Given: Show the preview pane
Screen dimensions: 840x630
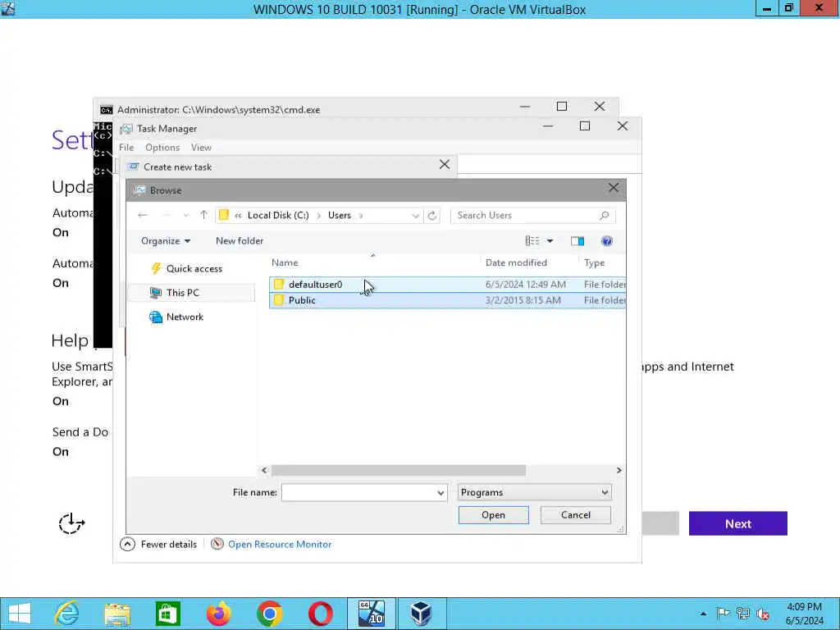Looking at the screenshot, I should pyautogui.click(x=577, y=241).
